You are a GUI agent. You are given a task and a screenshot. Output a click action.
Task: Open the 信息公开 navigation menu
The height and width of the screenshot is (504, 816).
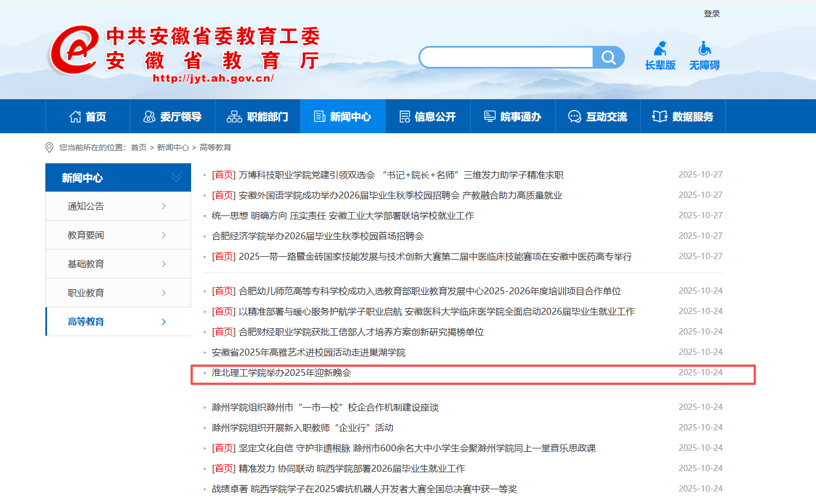point(428,117)
